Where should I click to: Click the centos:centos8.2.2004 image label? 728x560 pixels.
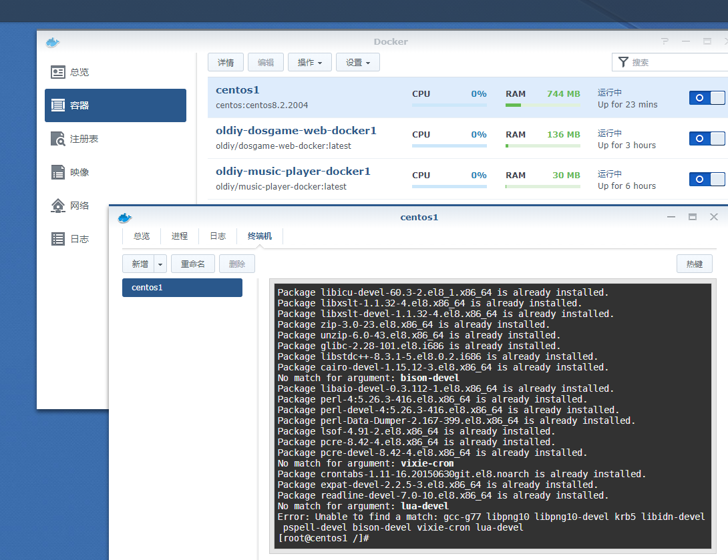262,105
